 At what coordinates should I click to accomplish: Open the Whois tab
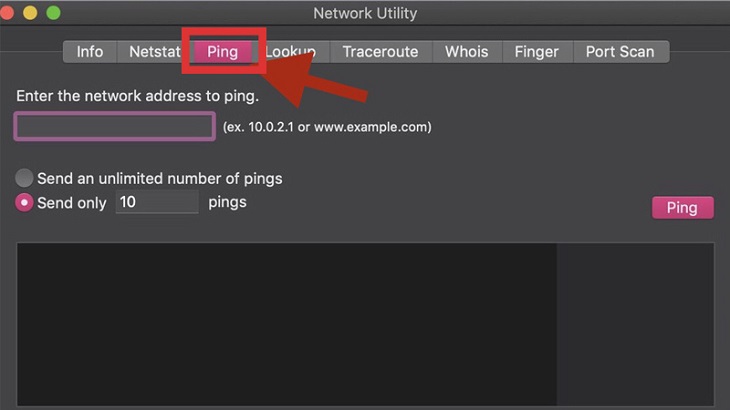[x=466, y=52]
